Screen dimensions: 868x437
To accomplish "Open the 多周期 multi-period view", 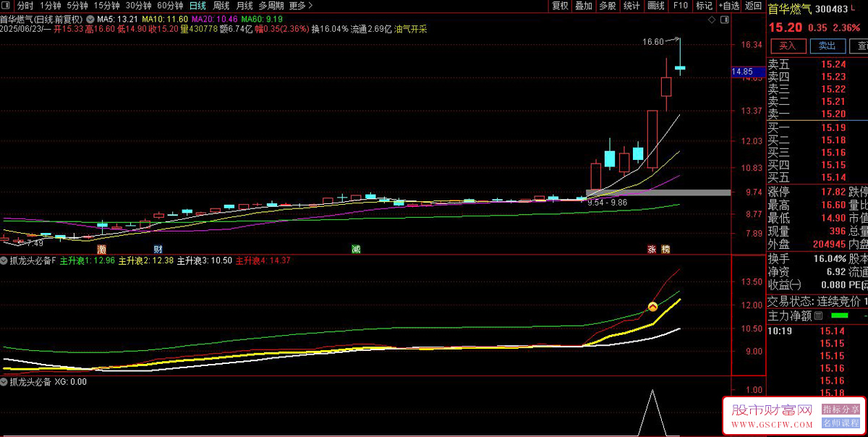I will [272, 5].
